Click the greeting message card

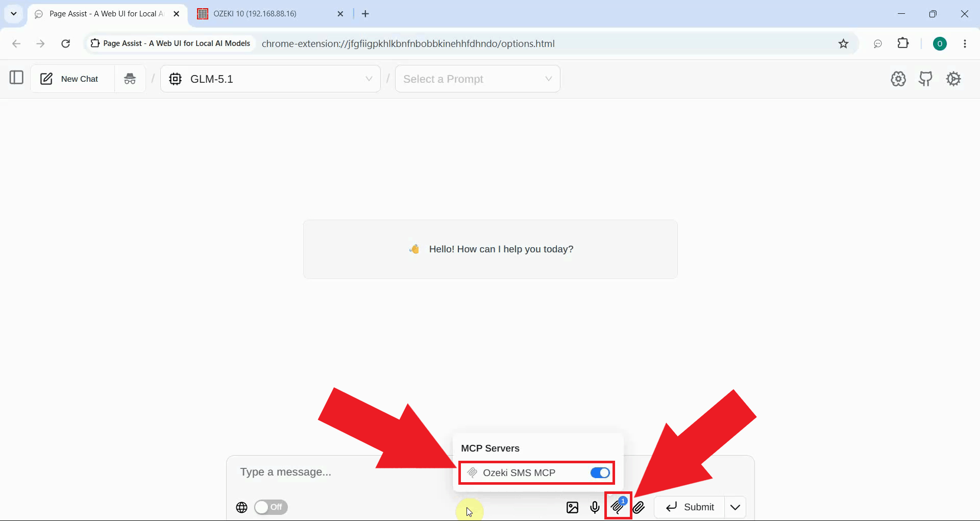point(491,249)
